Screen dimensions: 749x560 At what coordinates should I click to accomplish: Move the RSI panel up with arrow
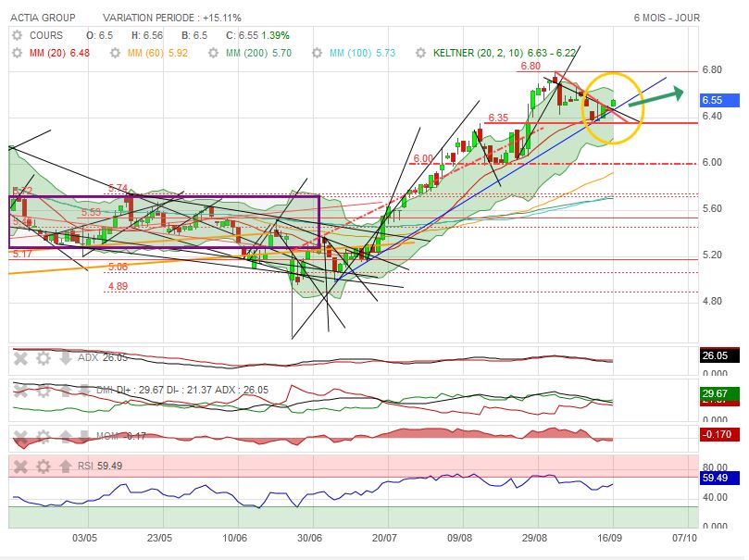pos(66,466)
